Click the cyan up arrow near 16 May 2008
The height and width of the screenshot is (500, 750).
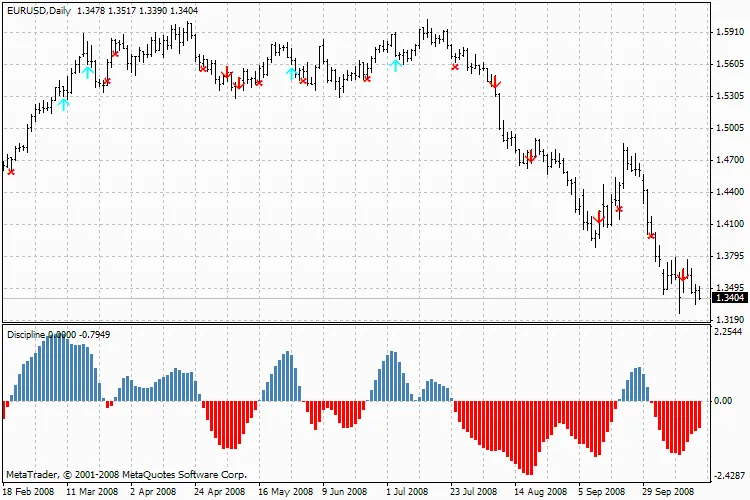pyautogui.click(x=292, y=73)
